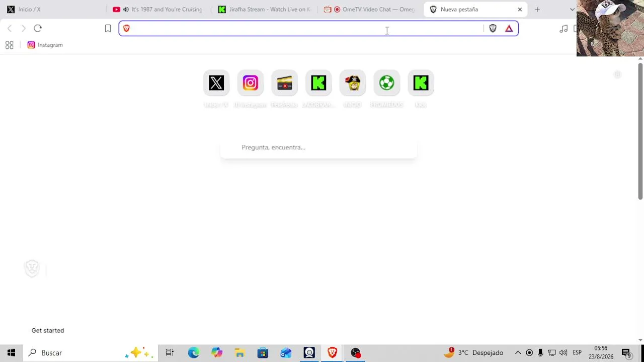Viewport: 644px width, 362px height.
Task: Open the Instagram bookmark
Action: tap(45, 45)
